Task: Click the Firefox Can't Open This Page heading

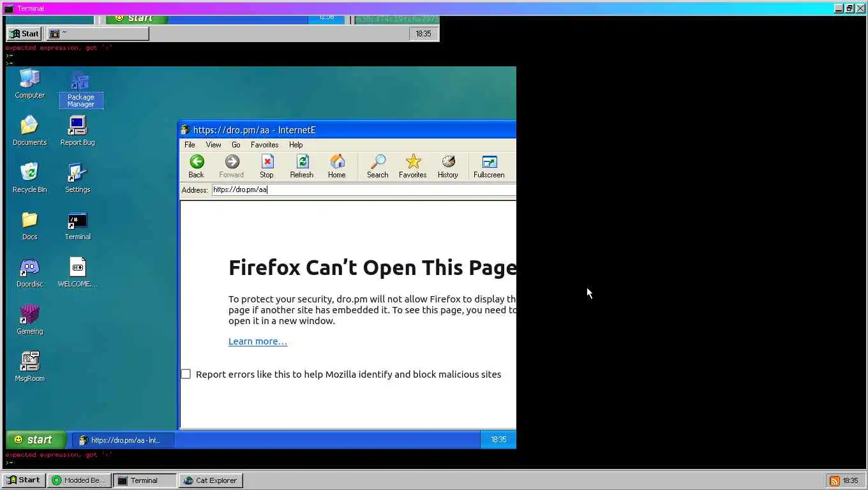Action: [x=372, y=267]
